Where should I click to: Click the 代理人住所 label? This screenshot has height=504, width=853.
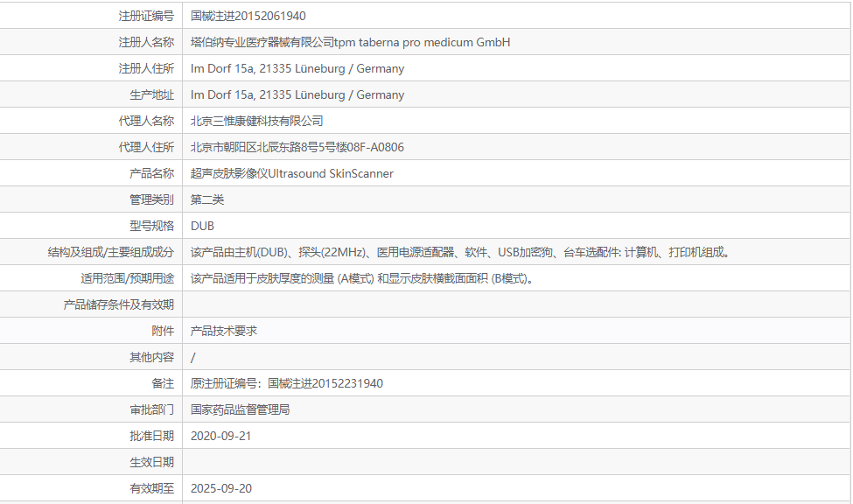coord(146,147)
